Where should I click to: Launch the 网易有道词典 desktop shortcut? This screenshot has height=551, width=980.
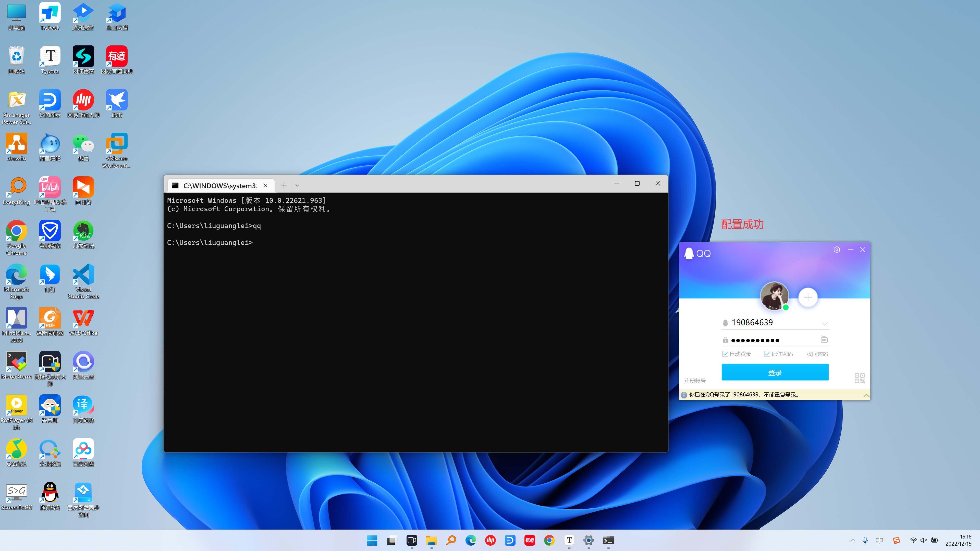117,60
